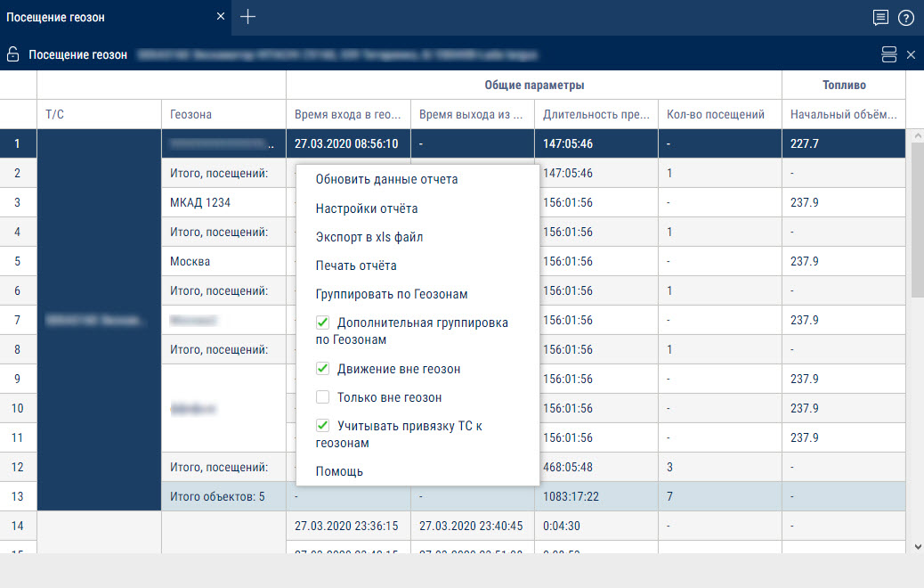The image size is (924, 588).
Task: Click the 227.7 fuel volume cell
Action: [x=844, y=143]
